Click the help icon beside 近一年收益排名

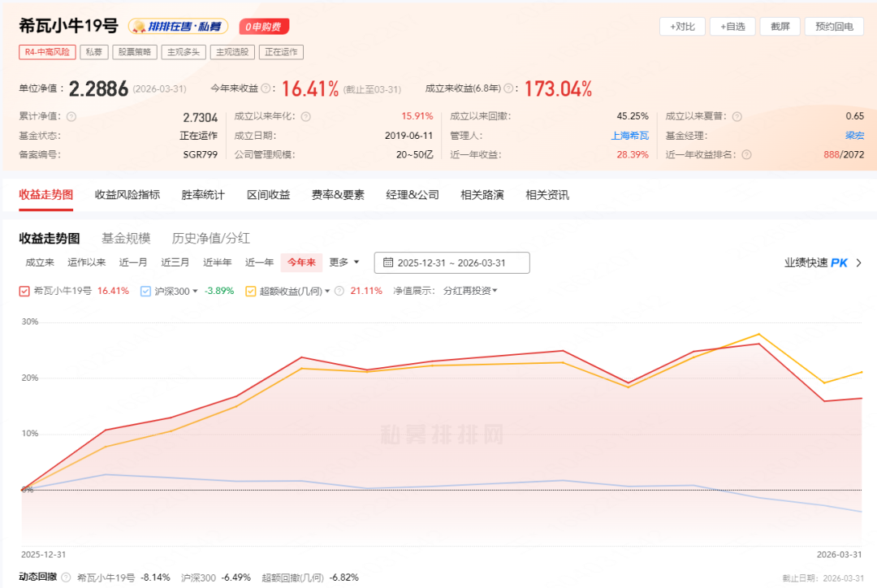coord(747,153)
